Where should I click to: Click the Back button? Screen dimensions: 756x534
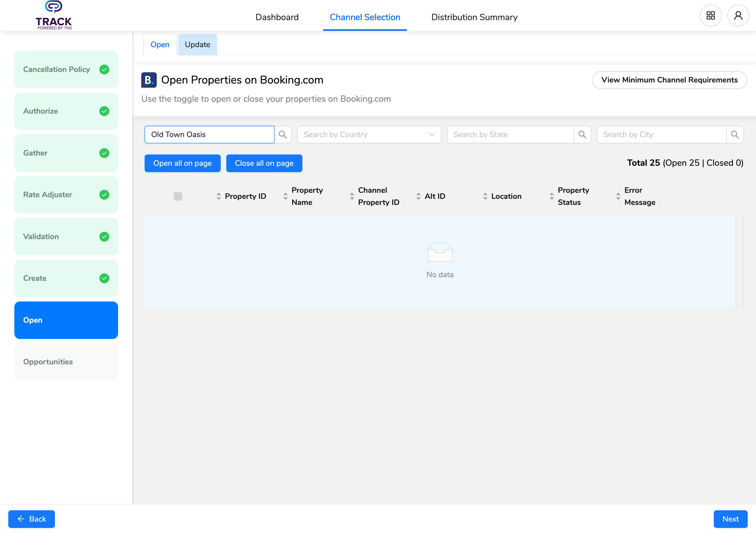tap(32, 519)
